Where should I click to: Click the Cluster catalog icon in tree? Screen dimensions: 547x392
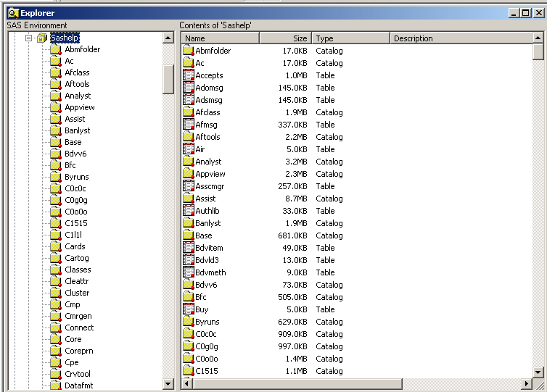[55, 293]
